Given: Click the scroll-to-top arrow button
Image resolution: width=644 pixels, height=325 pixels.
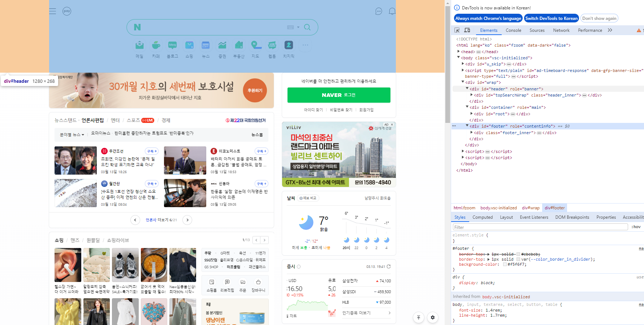Looking at the screenshot, I should tap(419, 317).
